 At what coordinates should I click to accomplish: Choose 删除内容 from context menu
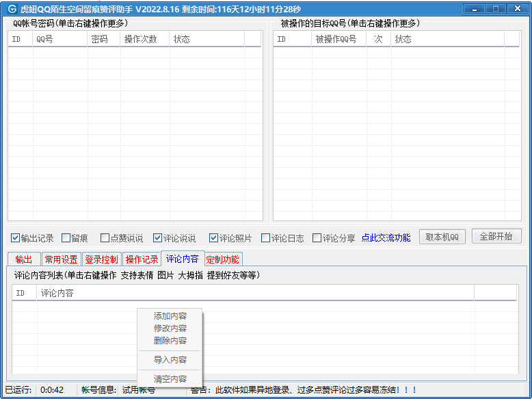click(170, 341)
